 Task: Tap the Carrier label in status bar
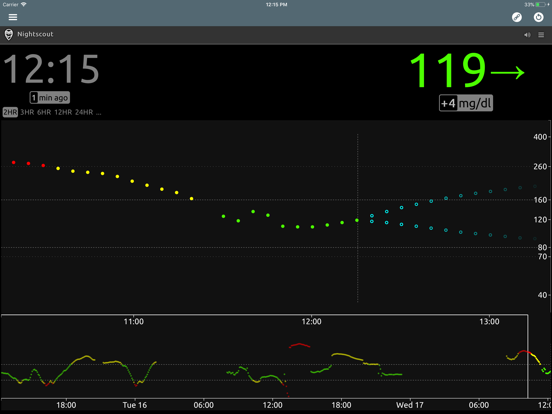tap(11, 5)
